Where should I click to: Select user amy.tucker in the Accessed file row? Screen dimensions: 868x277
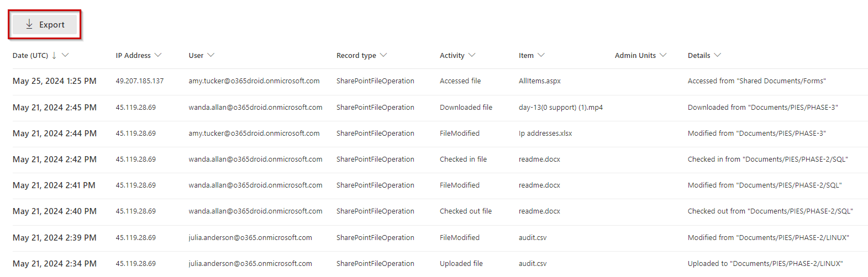point(254,81)
